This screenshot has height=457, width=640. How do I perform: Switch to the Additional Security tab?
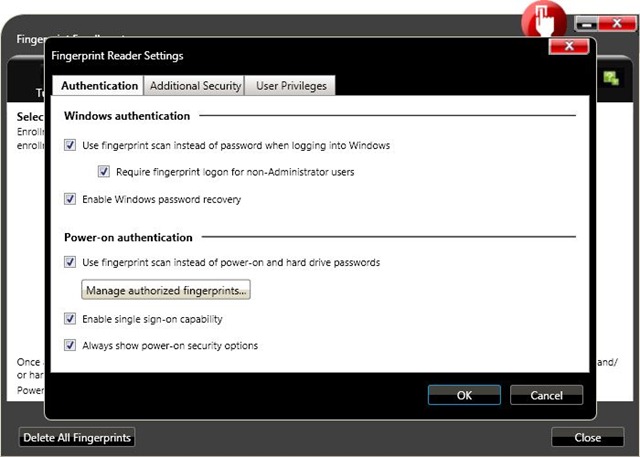coord(195,86)
